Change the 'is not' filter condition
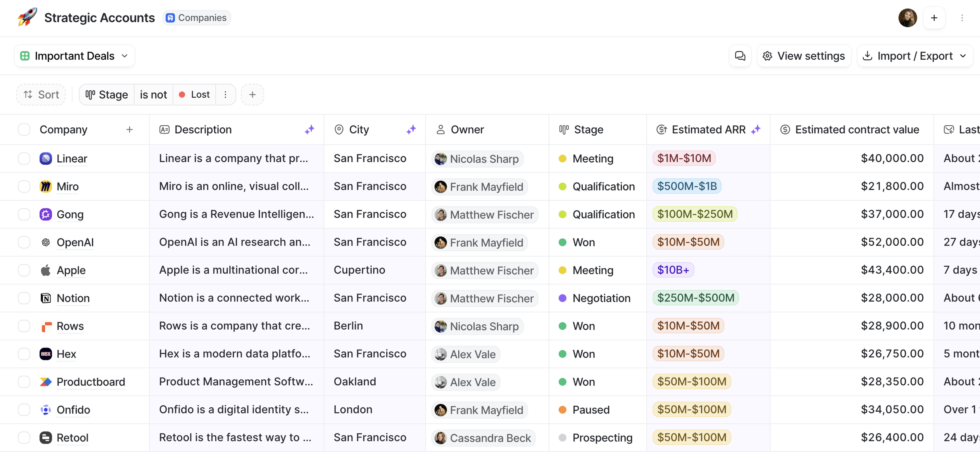The width and height of the screenshot is (980, 452). click(x=153, y=95)
